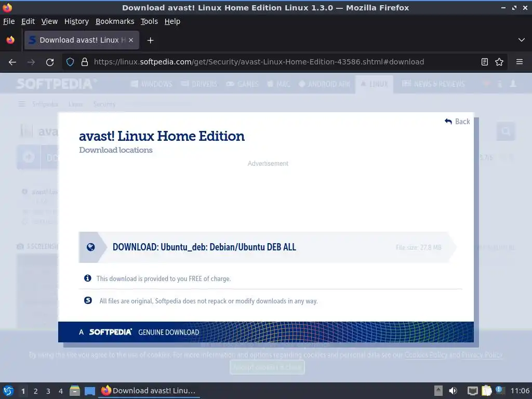This screenshot has height=399, width=532.
Task: Click the forward navigation arrow
Action: pyautogui.click(x=31, y=62)
